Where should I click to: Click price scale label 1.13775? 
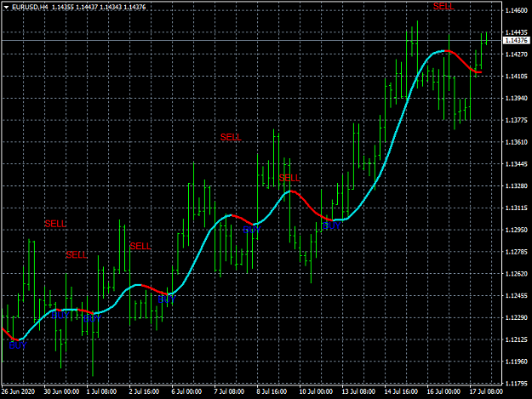(x=517, y=120)
